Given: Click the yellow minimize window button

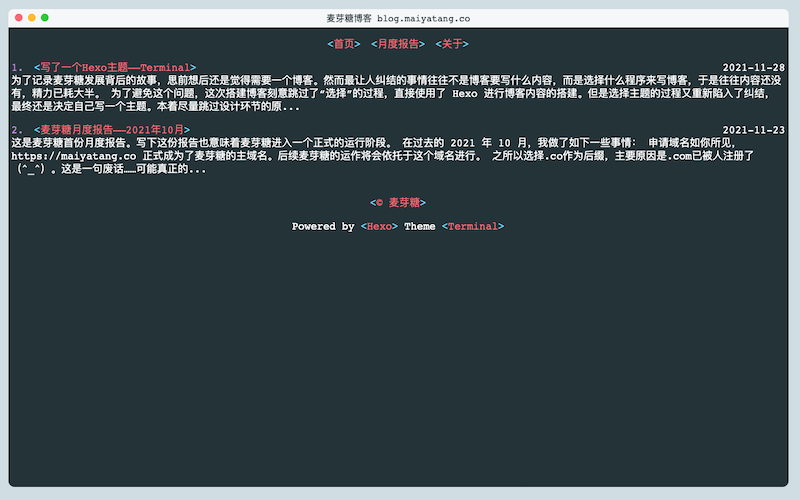Looking at the screenshot, I should (x=31, y=18).
